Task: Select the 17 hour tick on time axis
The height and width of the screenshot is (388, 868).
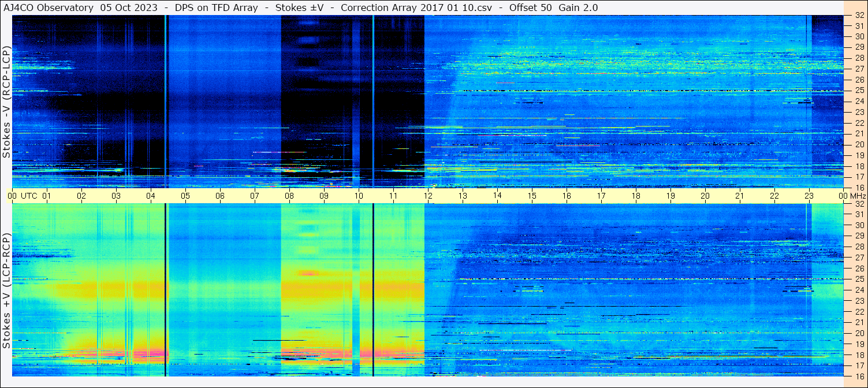Action: pyautogui.click(x=601, y=196)
